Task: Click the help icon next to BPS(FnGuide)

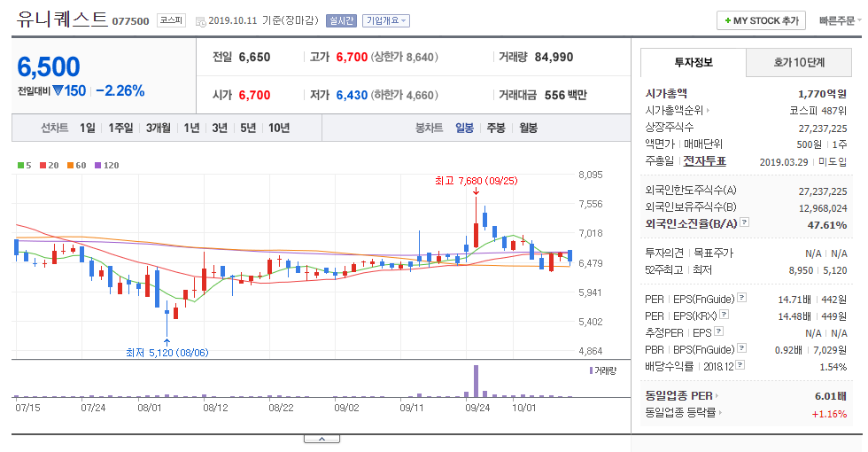Action: point(742,347)
